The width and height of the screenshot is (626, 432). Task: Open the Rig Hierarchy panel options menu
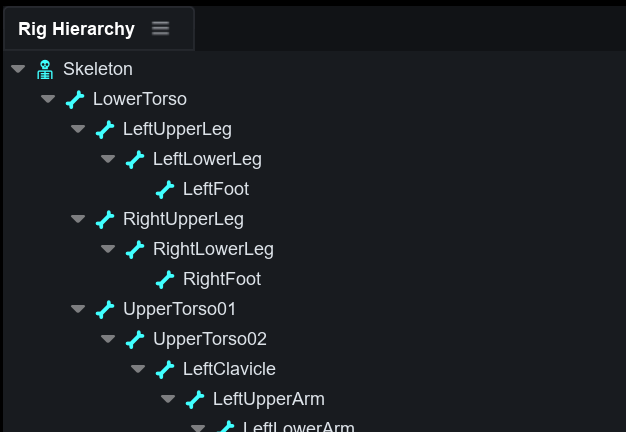click(x=161, y=28)
